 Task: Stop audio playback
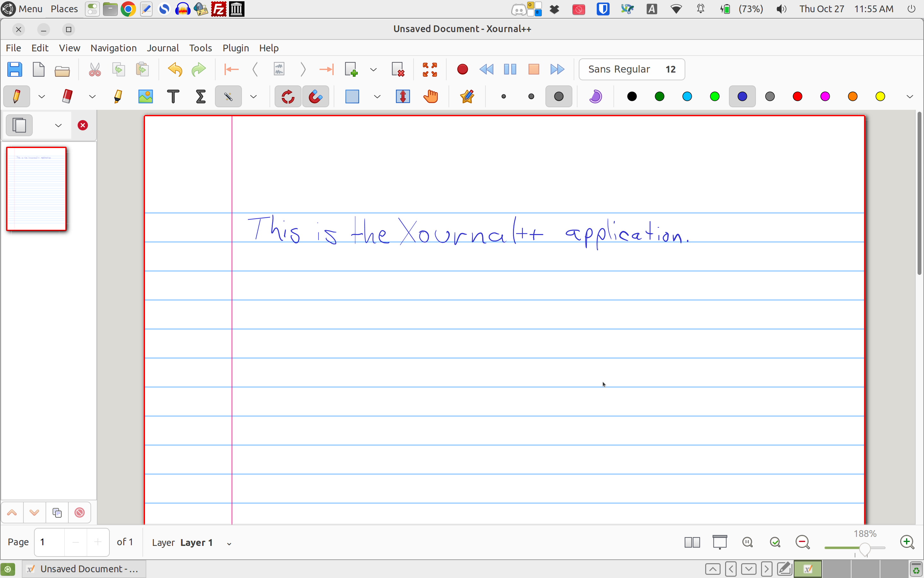coord(534,69)
